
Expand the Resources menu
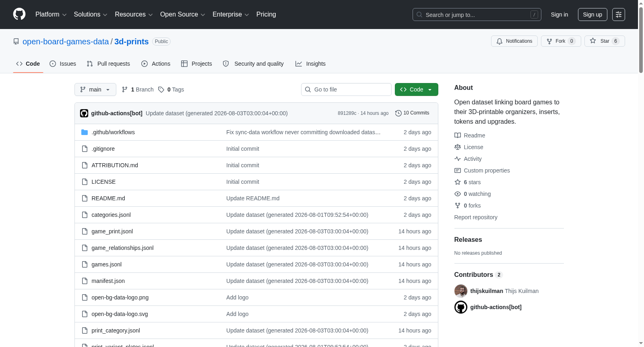(134, 15)
